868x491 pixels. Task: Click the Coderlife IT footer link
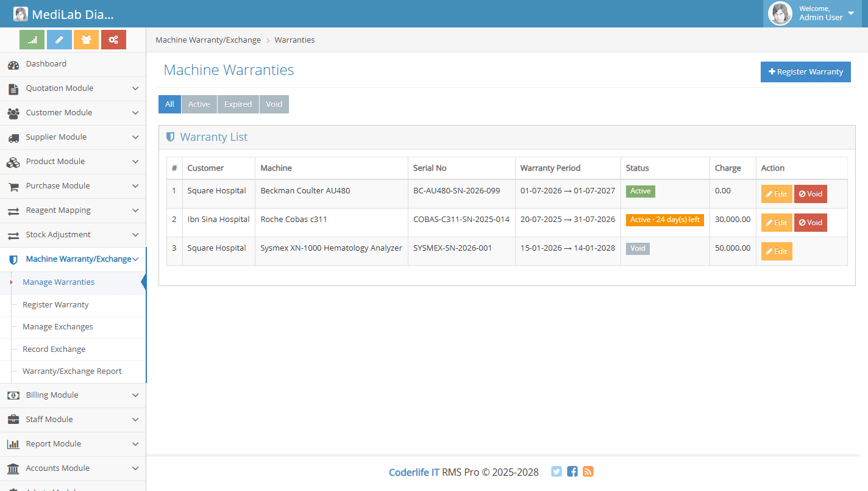pyautogui.click(x=414, y=472)
